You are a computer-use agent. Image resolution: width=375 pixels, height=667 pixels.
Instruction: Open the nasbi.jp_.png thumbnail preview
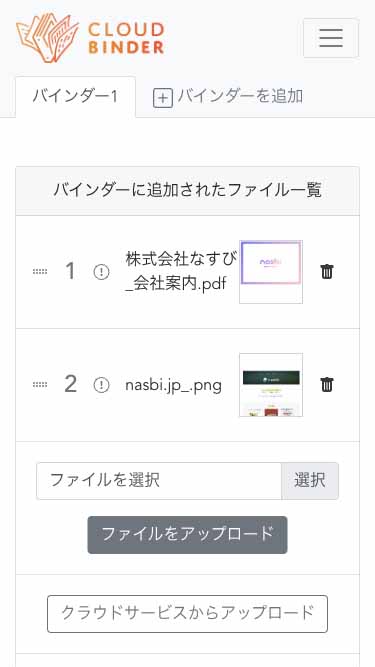click(271, 385)
